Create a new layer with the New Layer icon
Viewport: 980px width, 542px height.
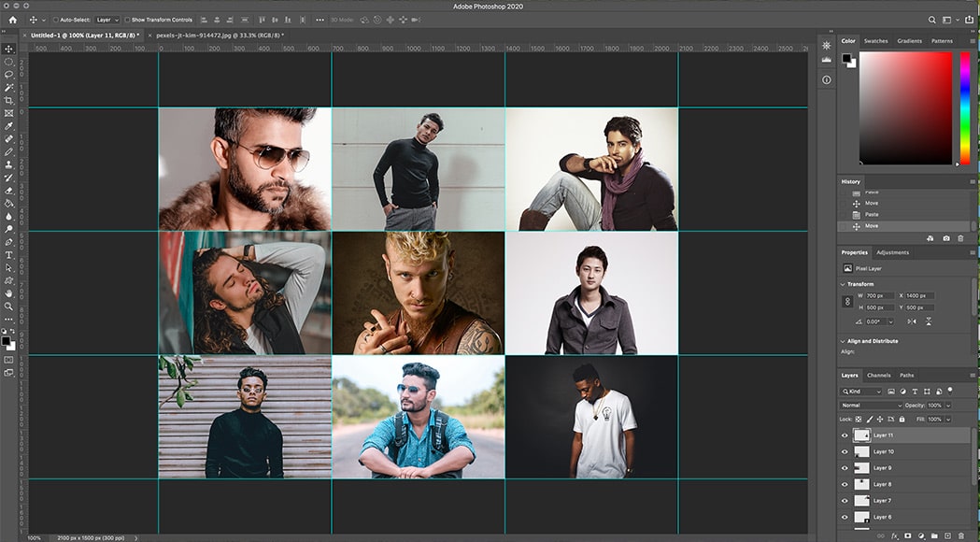pos(948,535)
